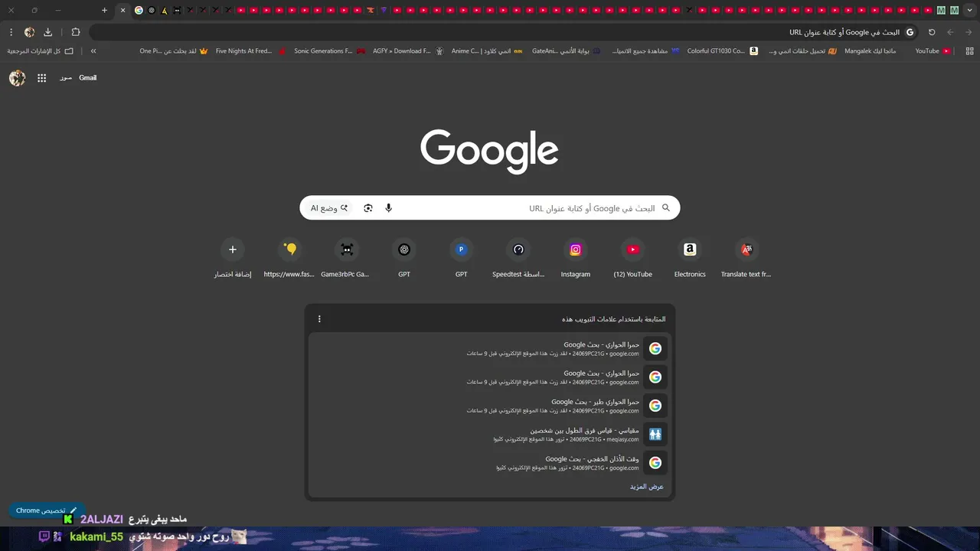Open the Extensions puzzle icon
This screenshot has height=551, width=980.
pyautogui.click(x=76, y=32)
